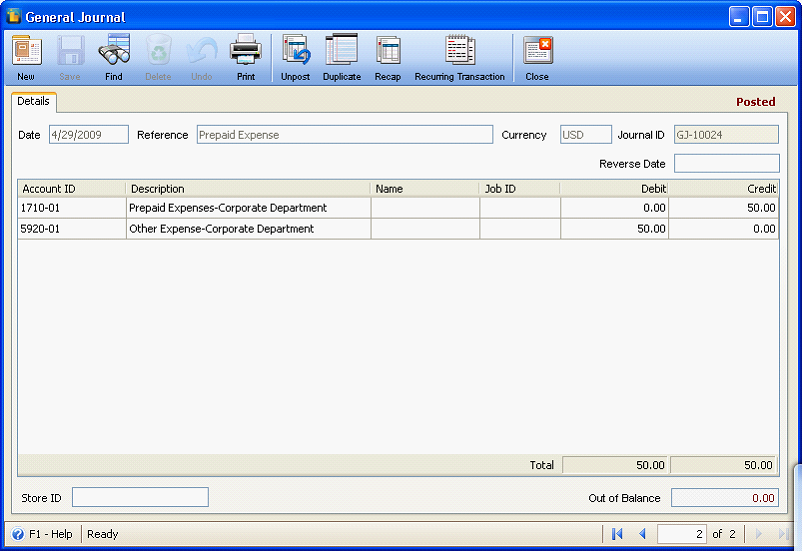Click the Job ID column header
Screen dimensions: 803x552
[x=519, y=189]
